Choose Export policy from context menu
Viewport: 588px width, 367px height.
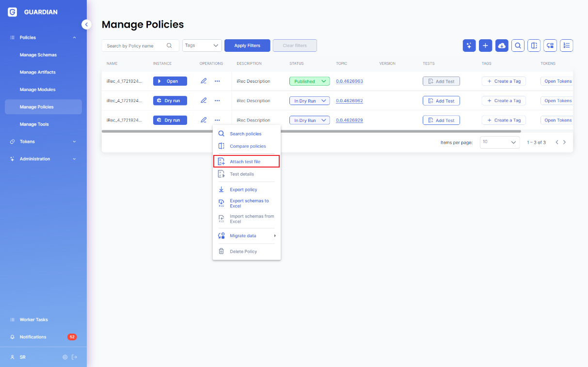[243, 190]
